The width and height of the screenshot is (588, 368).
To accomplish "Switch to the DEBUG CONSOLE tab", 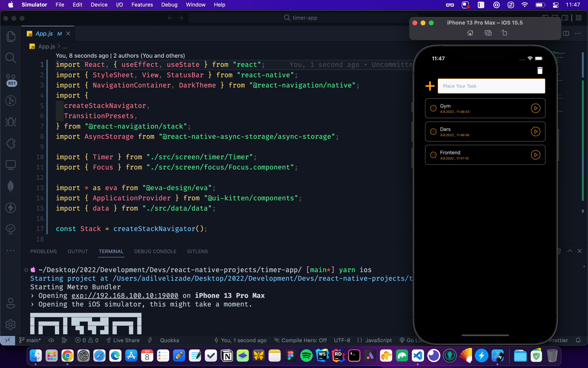I will (155, 251).
